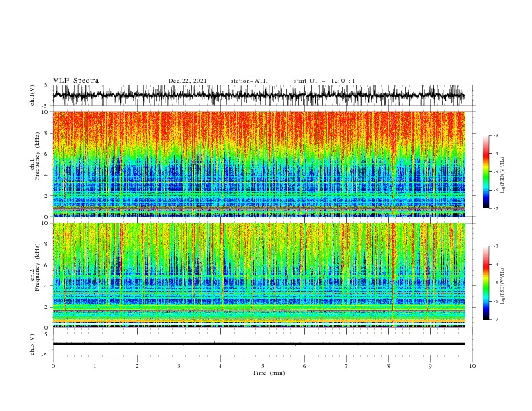The height and width of the screenshot is (411, 532).
Task: Click the time axis tick label '2'
Action: click(137, 366)
